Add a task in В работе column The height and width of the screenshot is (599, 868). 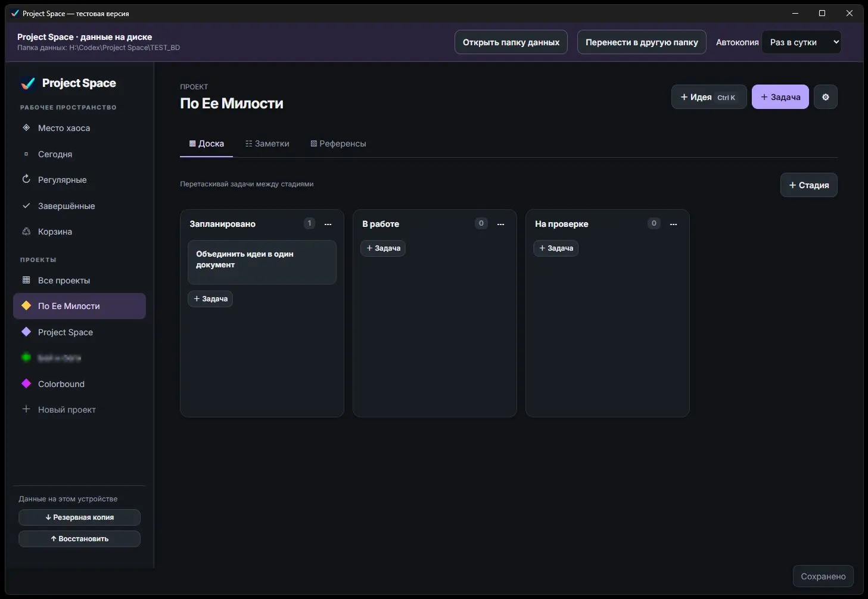click(383, 248)
